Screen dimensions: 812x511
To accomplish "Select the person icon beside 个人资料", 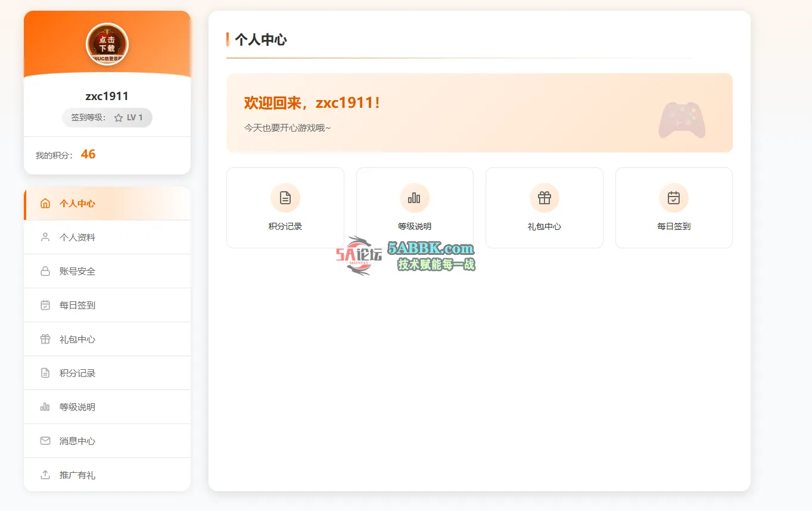I will coord(45,237).
